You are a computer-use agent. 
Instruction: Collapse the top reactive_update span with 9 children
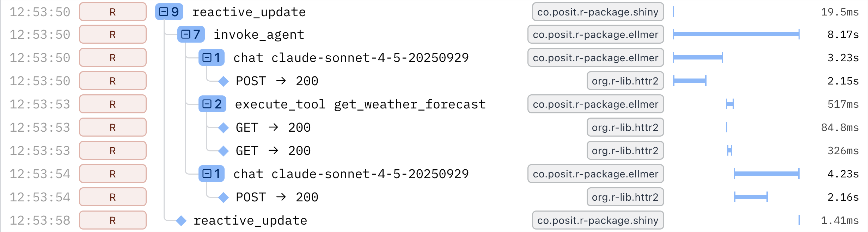tap(164, 12)
